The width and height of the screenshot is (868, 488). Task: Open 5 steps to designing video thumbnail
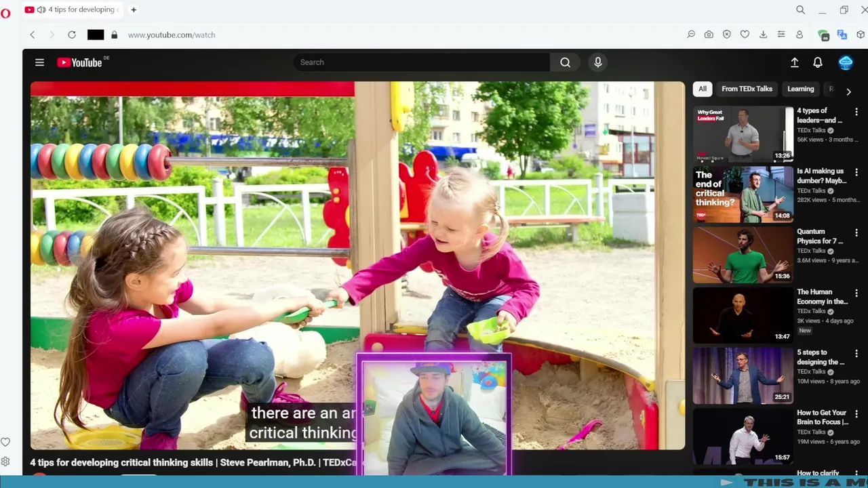743,375
